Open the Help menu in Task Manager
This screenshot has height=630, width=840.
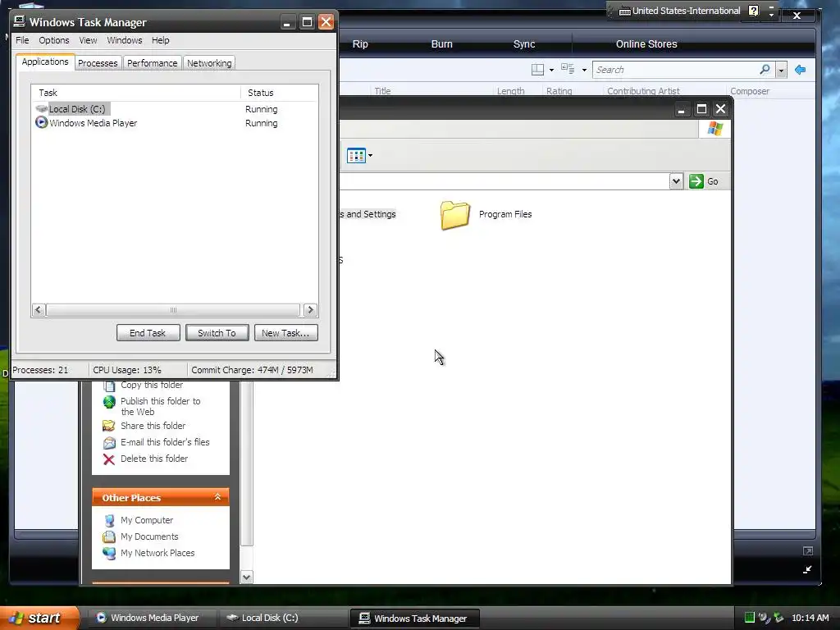(160, 40)
